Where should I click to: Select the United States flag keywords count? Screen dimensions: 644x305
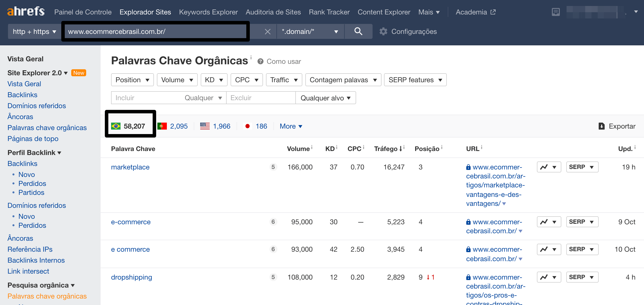pos(215,126)
